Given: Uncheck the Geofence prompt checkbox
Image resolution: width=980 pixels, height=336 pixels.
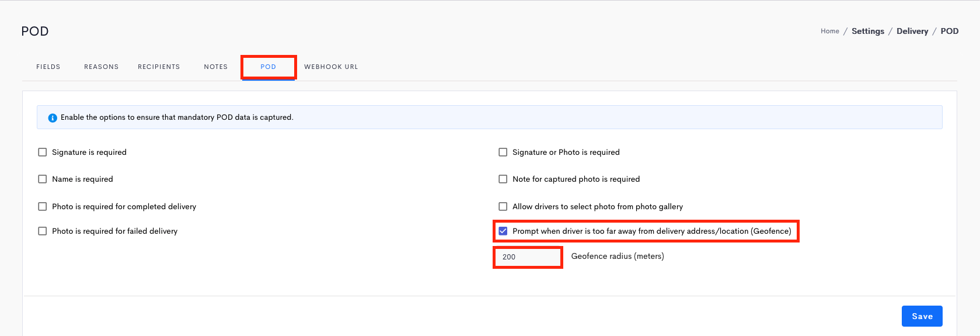Looking at the screenshot, I should (x=503, y=231).
